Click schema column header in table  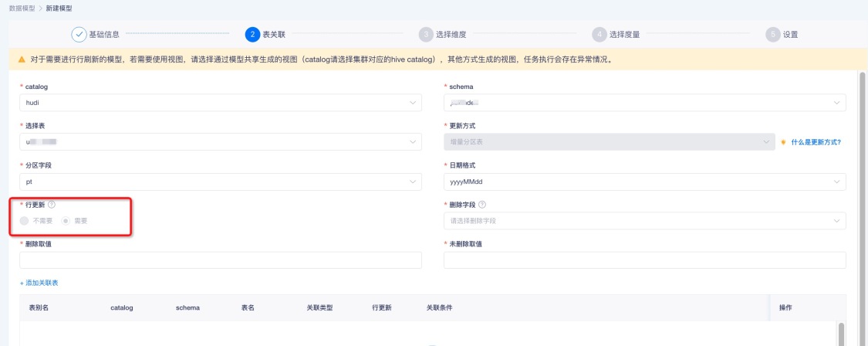point(187,307)
